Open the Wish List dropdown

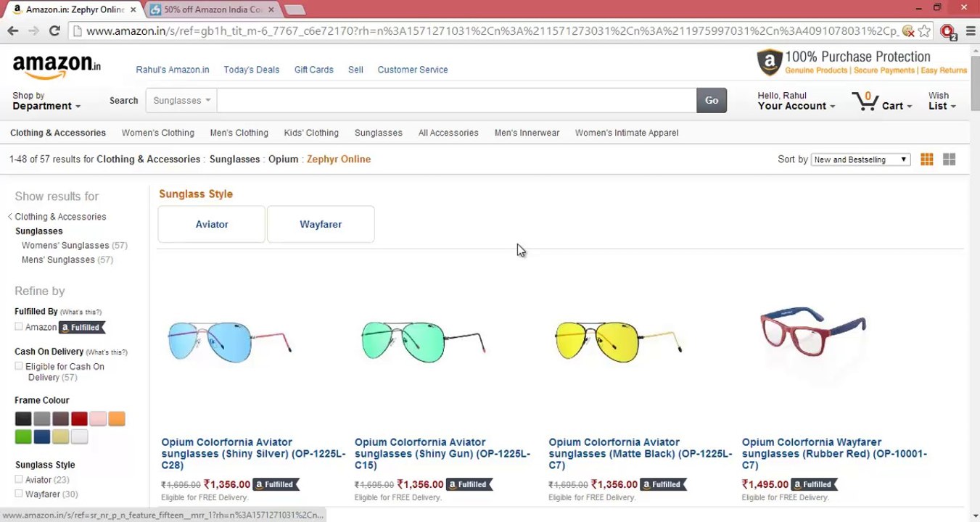pyautogui.click(x=942, y=101)
